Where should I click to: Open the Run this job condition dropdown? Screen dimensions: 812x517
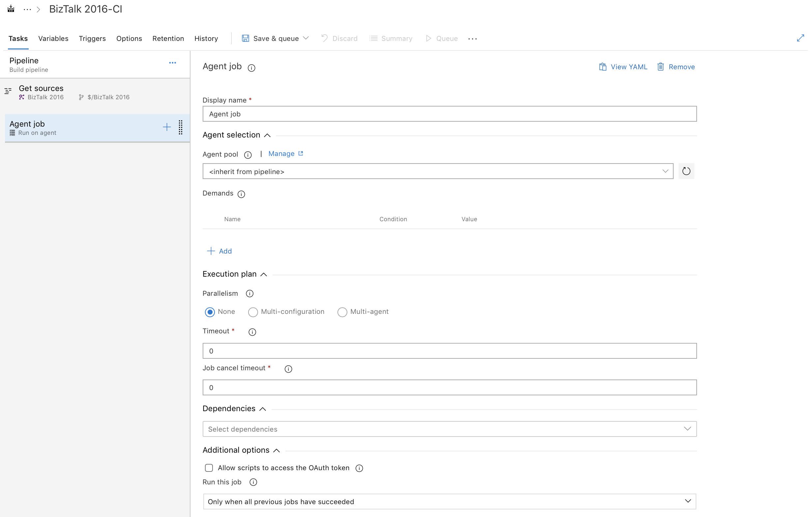(x=449, y=502)
